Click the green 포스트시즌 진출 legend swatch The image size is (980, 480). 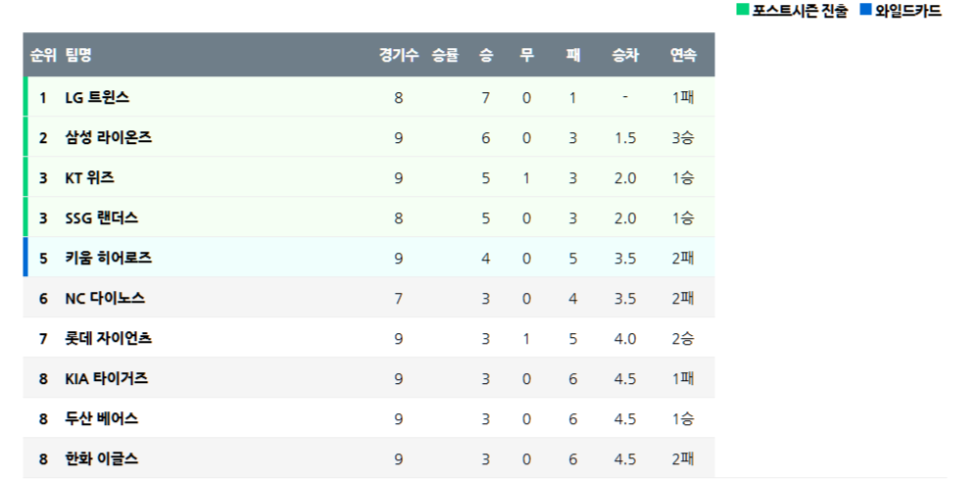pos(743,11)
